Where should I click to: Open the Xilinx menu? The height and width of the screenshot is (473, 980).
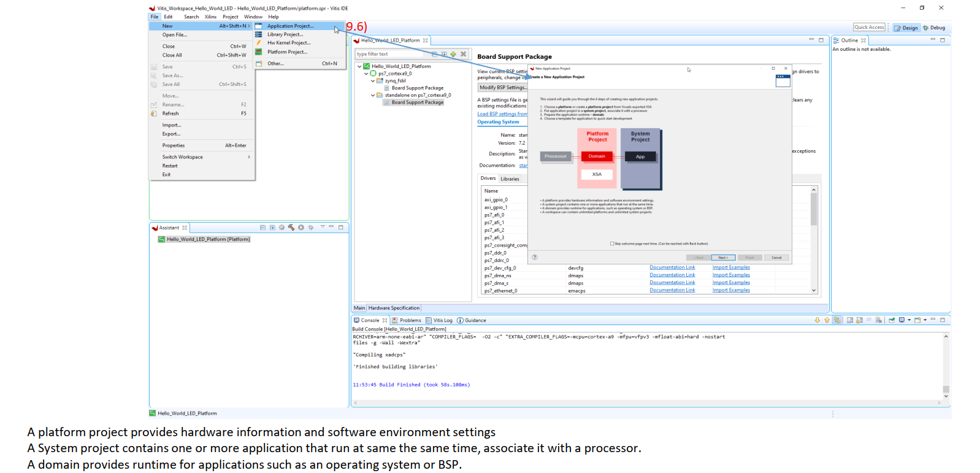point(210,17)
